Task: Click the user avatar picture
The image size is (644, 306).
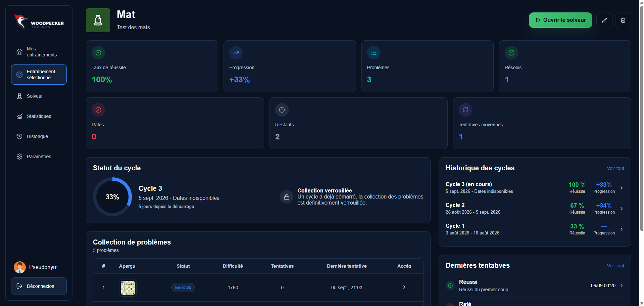Action: pos(20,267)
